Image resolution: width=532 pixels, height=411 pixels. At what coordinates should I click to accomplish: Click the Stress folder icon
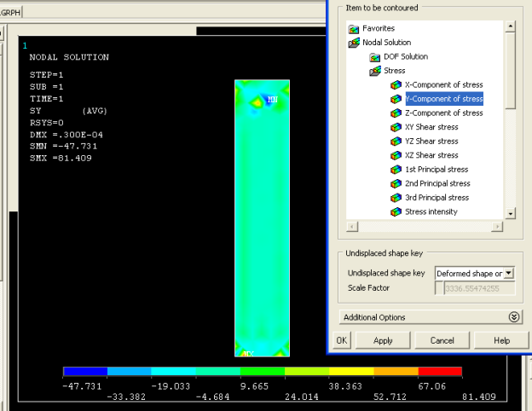click(375, 71)
